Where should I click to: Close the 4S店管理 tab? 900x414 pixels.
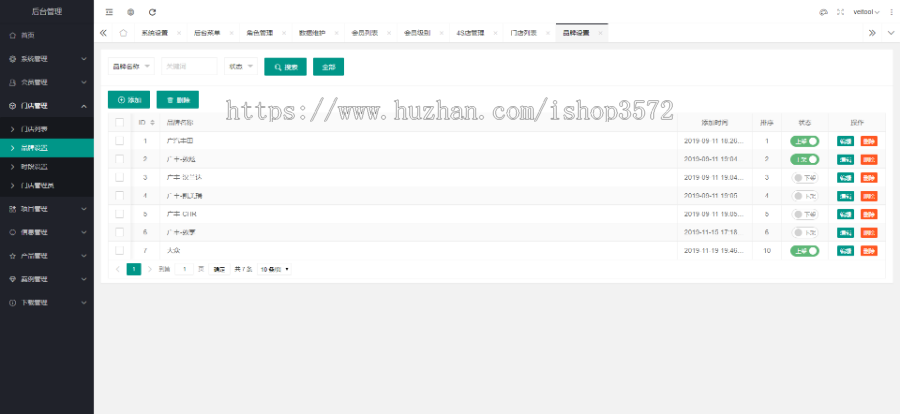click(x=495, y=33)
